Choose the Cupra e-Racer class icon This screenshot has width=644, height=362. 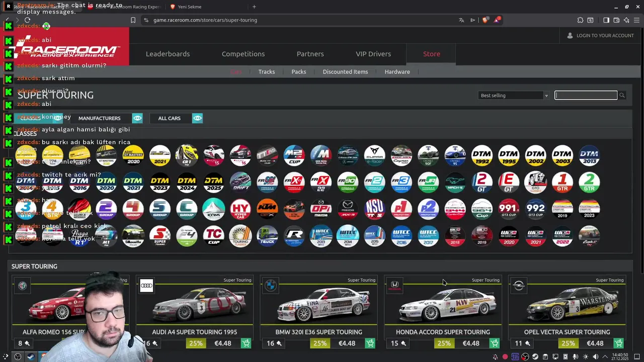[375, 155]
